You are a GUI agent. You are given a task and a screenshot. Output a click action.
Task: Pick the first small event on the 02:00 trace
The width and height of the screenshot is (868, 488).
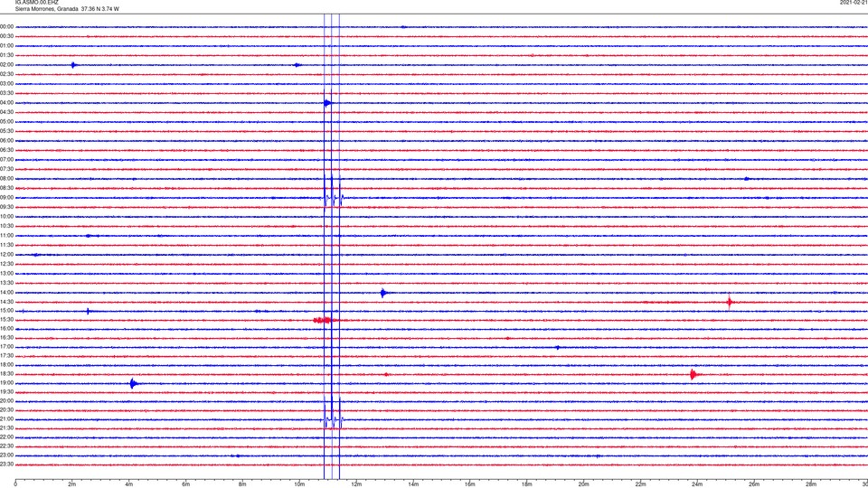[x=73, y=65]
